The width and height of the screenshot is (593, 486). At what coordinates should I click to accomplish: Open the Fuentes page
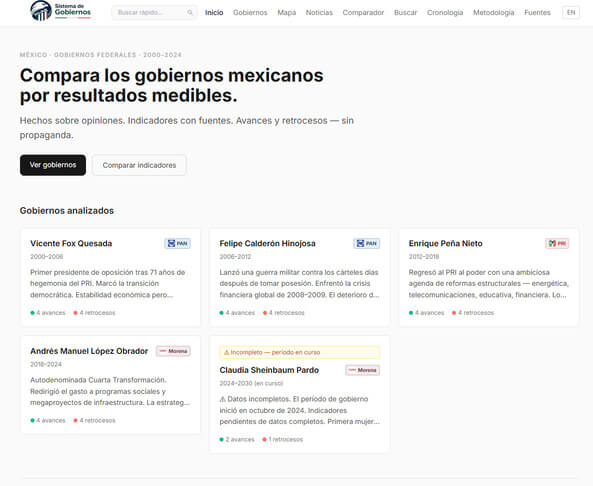[x=537, y=12]
